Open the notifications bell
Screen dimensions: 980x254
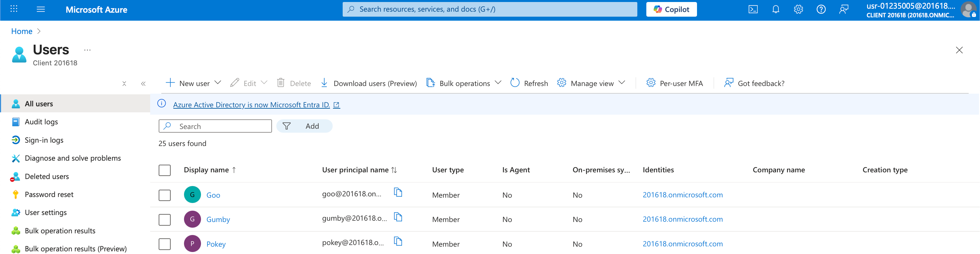(776, 10)
